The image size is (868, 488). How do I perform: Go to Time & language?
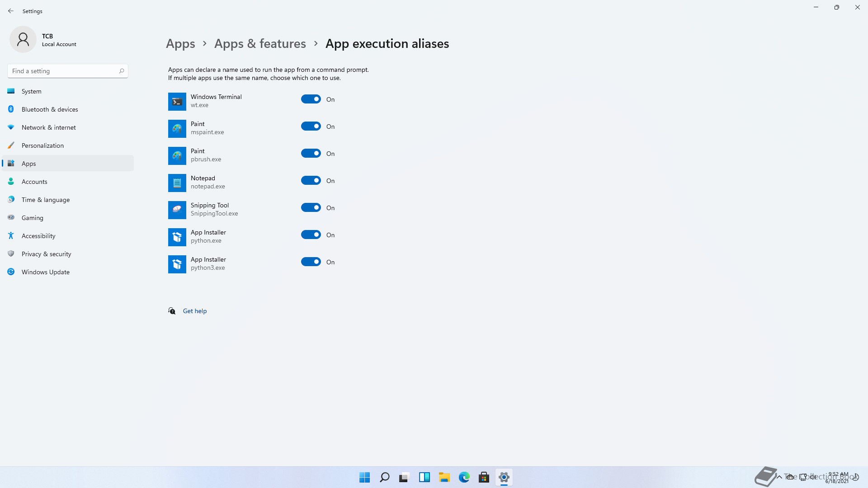(x=68, y=200)
